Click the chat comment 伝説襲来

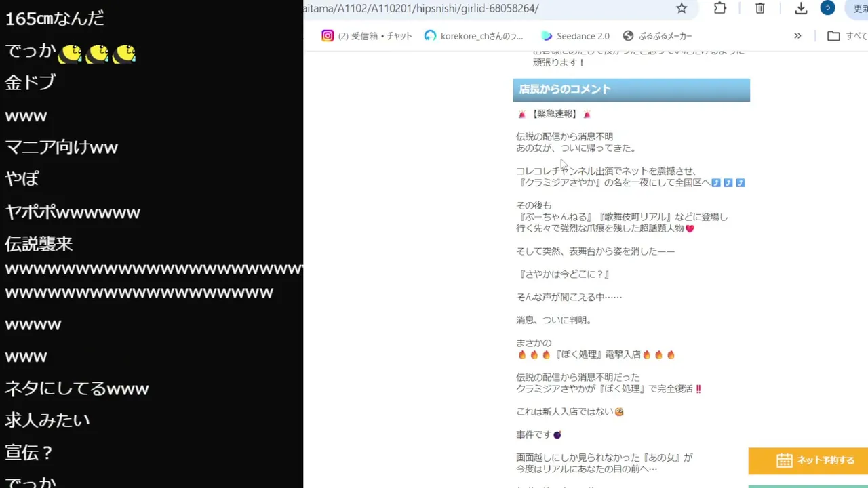click(39, 244)
